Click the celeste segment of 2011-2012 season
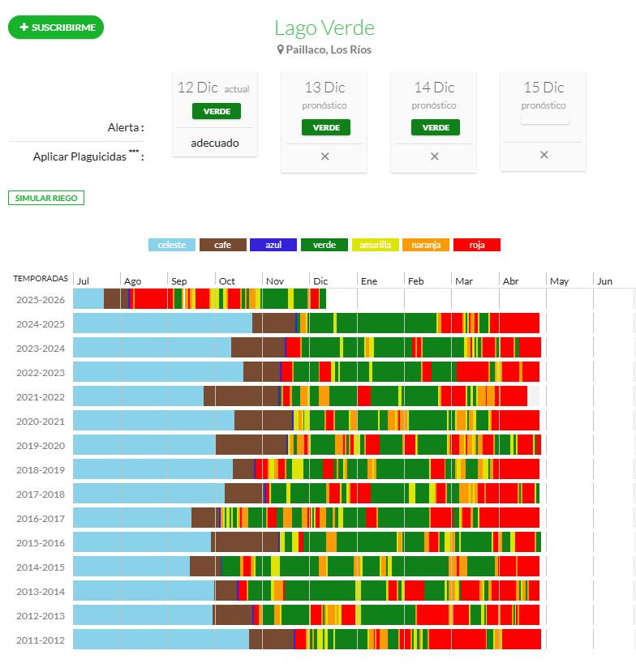This screenshot has width=636, height=672. [x=161, y=640]
